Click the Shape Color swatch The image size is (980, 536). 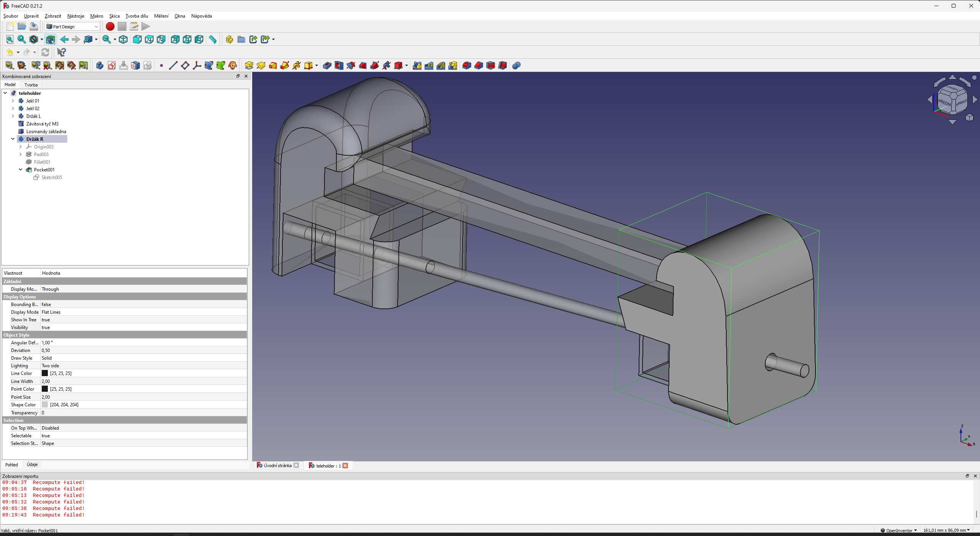tap(45, 405)
